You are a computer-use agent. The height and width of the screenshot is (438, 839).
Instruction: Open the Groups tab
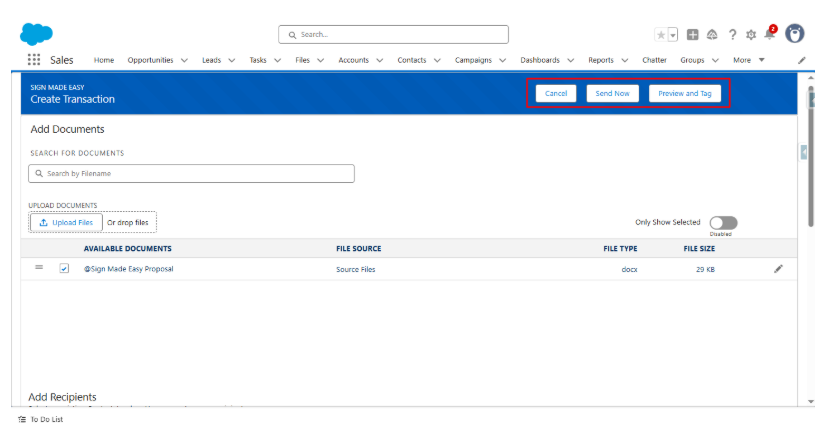tap(692, 60)
